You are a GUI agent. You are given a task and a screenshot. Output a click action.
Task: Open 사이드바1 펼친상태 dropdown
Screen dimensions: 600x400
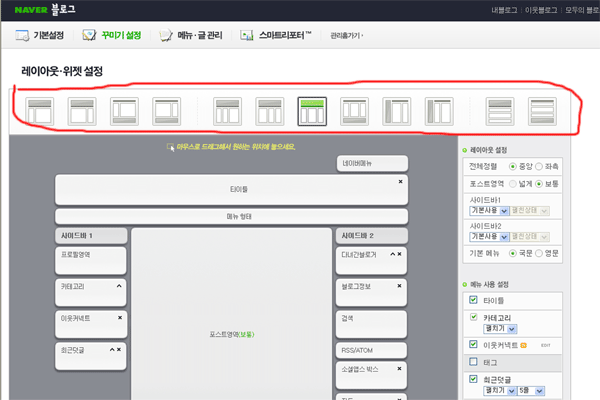tap(530, 211)
